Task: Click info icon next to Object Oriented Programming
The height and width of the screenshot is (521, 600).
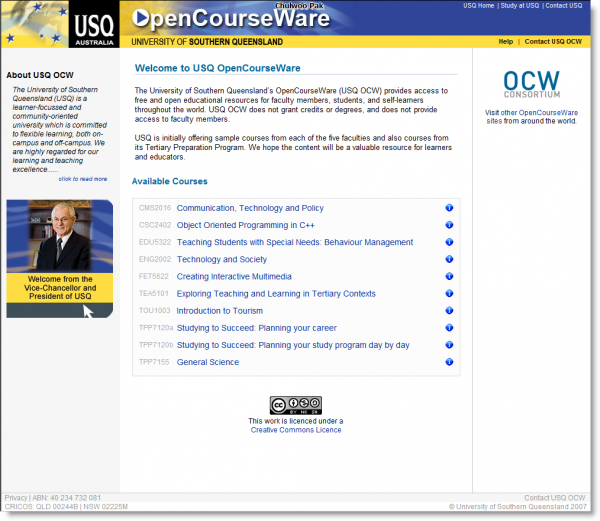Action: point(450,225)
